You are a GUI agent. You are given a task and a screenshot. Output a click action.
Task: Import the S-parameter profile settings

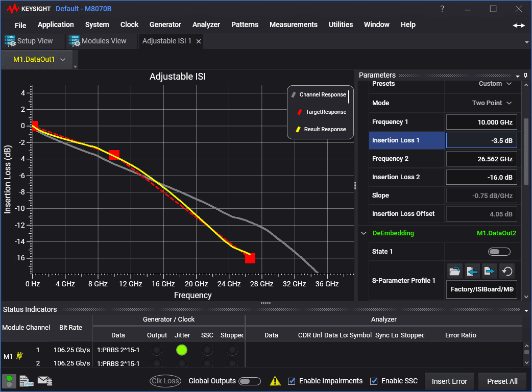(472, 271)
